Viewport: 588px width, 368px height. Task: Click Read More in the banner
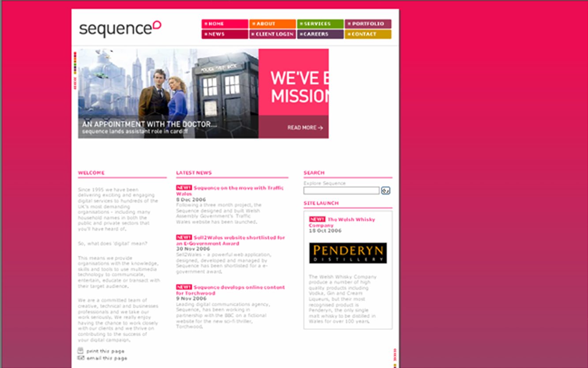pos(305,128)
